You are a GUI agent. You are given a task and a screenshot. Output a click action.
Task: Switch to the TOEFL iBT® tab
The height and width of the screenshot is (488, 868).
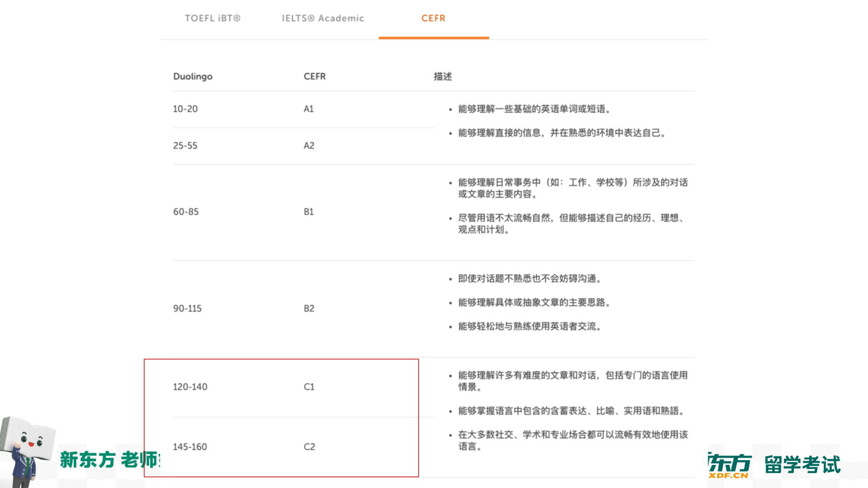click(212, 18)
